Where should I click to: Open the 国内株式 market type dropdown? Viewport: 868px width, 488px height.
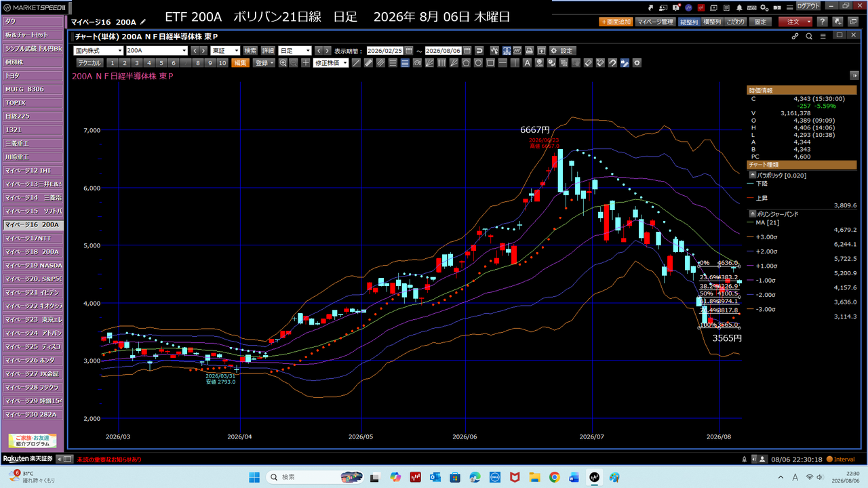coord(98,51)
